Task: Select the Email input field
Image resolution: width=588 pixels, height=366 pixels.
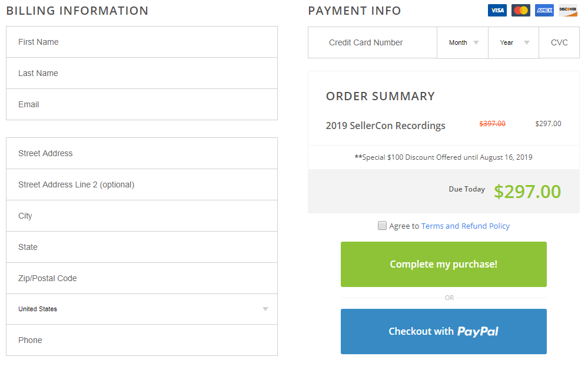Action: pos(142,104)
